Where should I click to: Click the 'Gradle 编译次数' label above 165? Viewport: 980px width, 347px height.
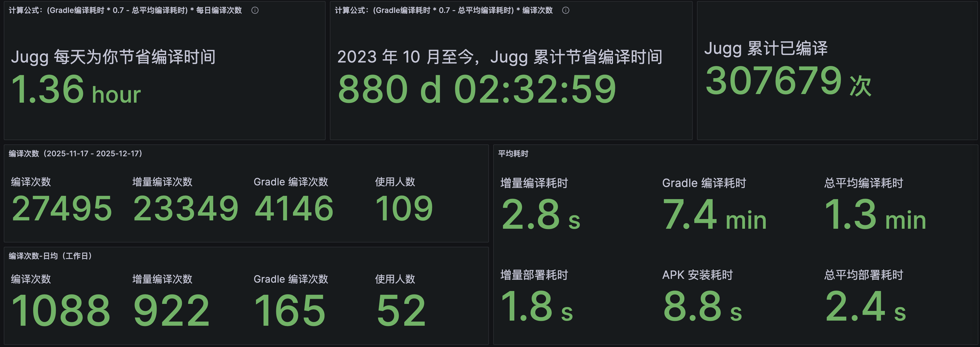click(x=291, y=279)
